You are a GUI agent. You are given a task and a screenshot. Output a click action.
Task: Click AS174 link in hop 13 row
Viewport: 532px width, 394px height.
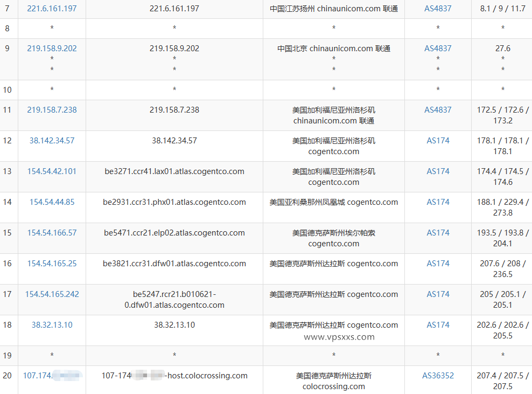[x=438, y=171]
